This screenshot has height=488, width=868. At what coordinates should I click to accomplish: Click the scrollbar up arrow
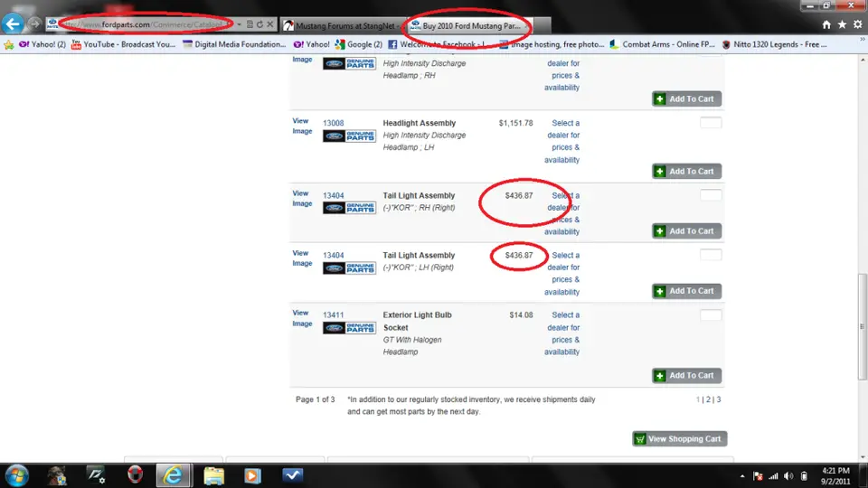tap(862, 59)
